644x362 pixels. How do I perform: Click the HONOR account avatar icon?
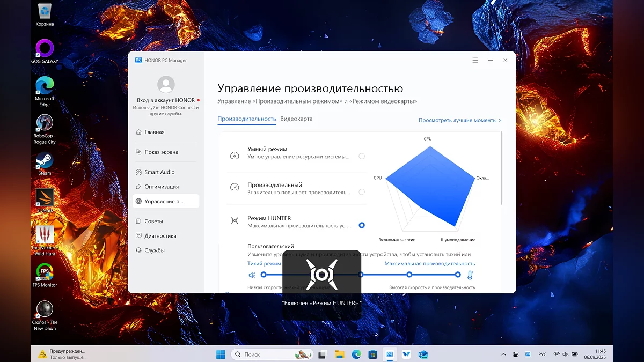click(x=166, y=85)
